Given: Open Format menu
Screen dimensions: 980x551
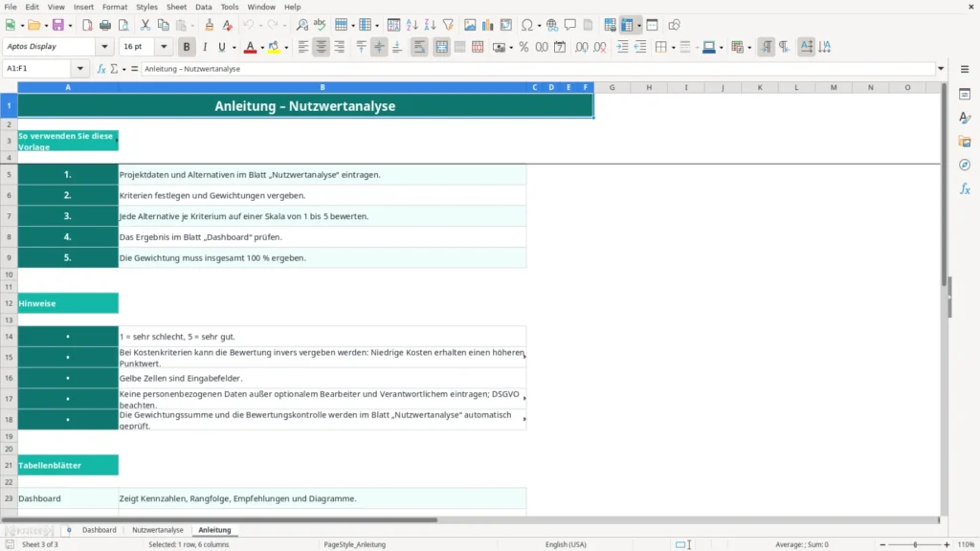Looking at the screenshot, I should pyautogui.click(x=115, y=7).
